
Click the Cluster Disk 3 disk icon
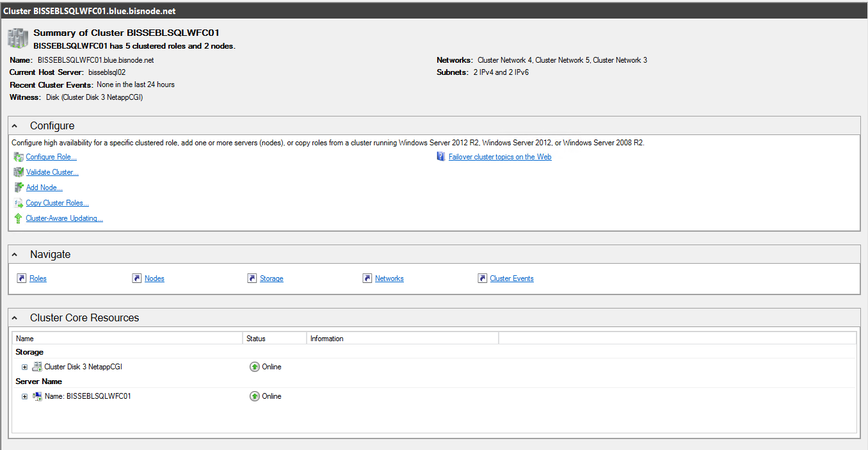37,367
